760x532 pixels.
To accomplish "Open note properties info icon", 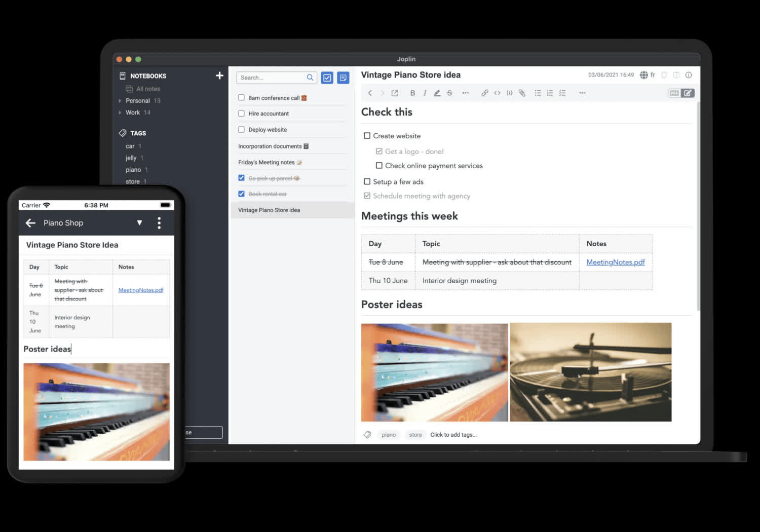I will tap(689, 75).
